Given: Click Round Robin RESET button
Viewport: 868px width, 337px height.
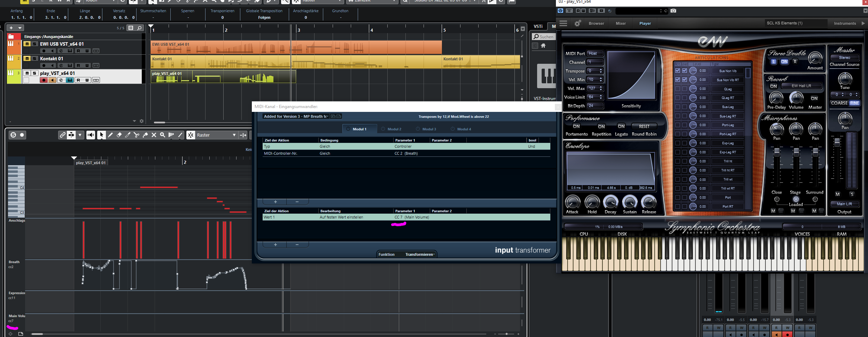Looking at the screenshot, I should (x=644, y=127).
